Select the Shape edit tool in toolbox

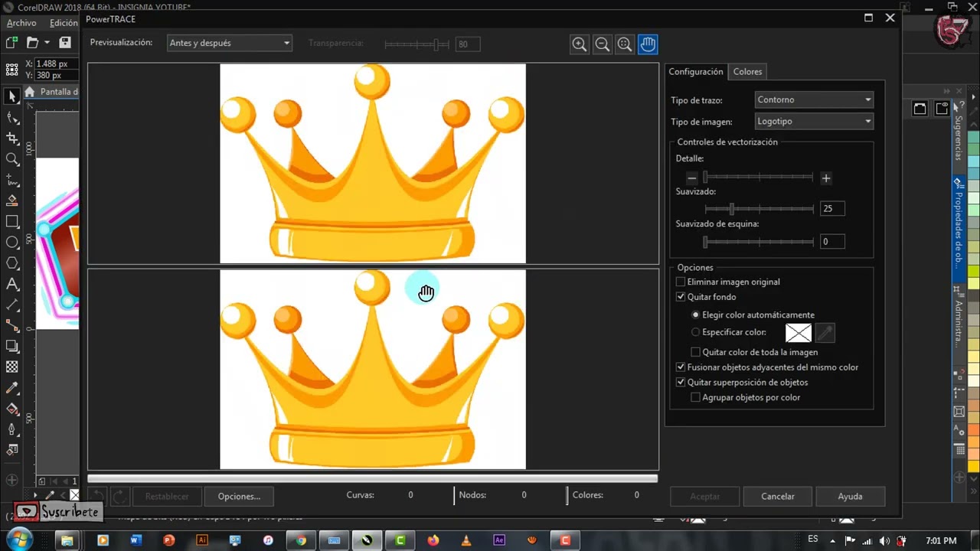(12, 117)
